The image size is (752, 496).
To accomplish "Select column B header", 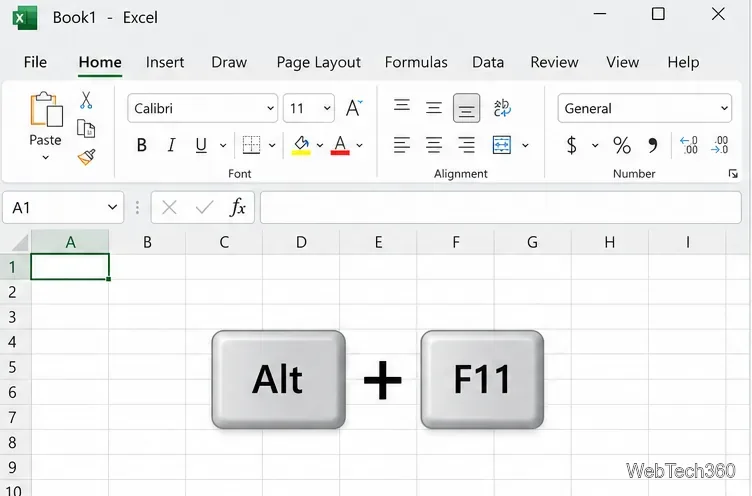I will [x=147, y=242].
